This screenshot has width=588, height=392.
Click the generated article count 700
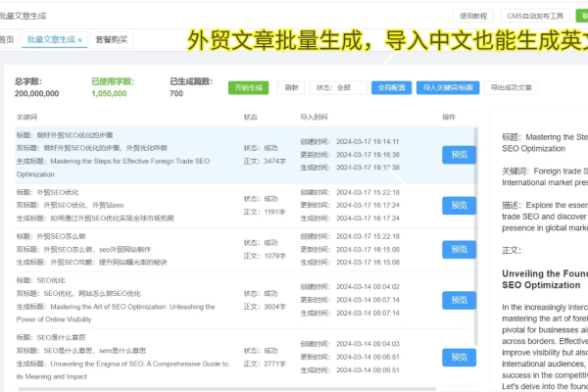pos(176,93)
